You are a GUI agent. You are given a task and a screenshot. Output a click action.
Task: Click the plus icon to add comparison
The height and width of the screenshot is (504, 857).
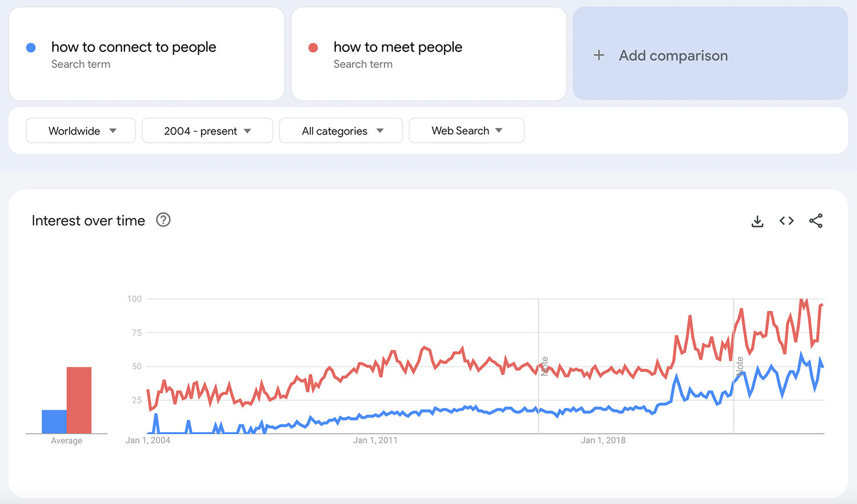coord(599,55)
